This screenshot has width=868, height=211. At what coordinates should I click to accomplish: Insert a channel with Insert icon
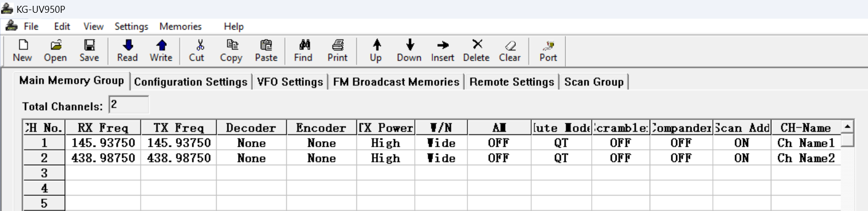coord(442,51)
